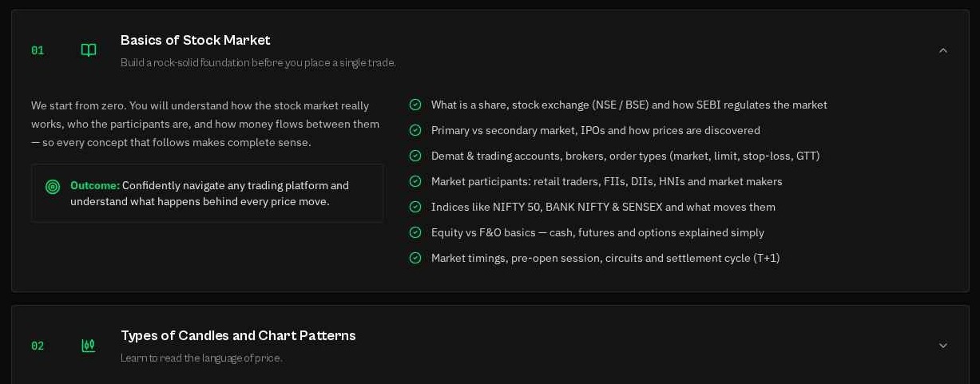This screenshot has width=980, height=384.
Task: Click 'Build a rock-solid foundation' subtitle
Action: [x=258, y=62]
